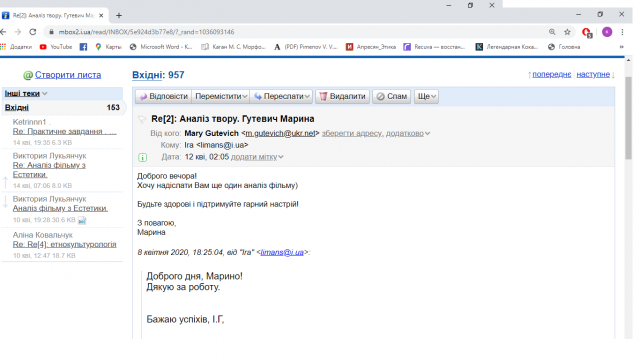Close the Re[2] Аналіз твору tab
Image resolution: width=640 pixels, height=360 pixels.
pyautogui.click(x=101, y=16)
